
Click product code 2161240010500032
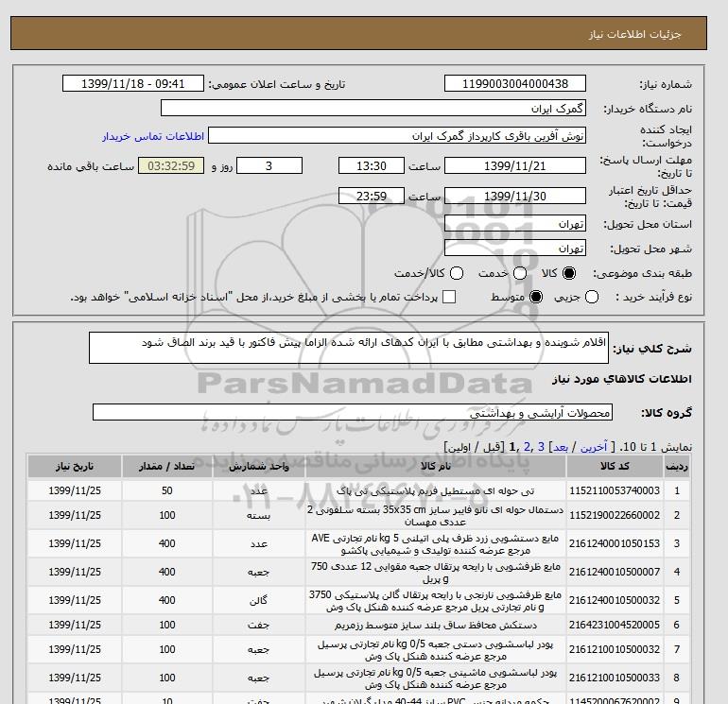click(x=615, y=600)
